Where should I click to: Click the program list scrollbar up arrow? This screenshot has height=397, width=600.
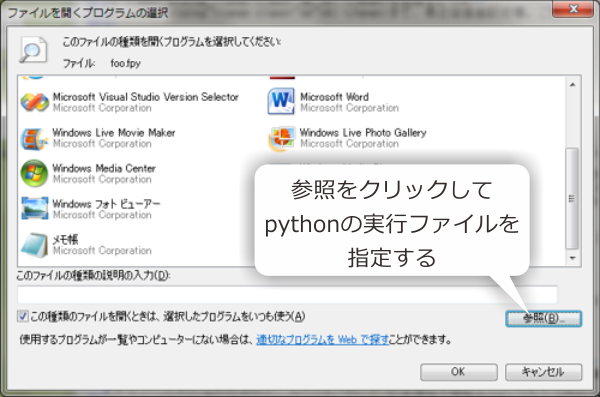pyautogui.click(x=572, y=85)
